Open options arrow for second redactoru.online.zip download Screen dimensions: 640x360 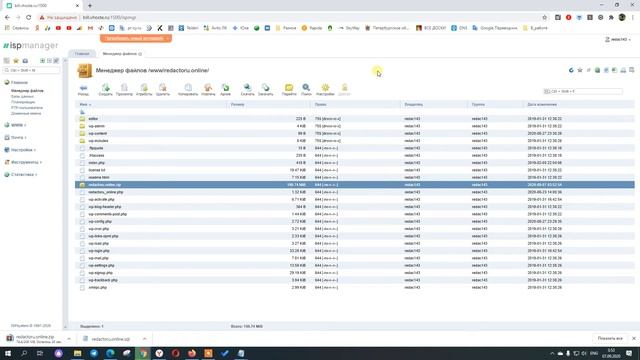point(144,339)
